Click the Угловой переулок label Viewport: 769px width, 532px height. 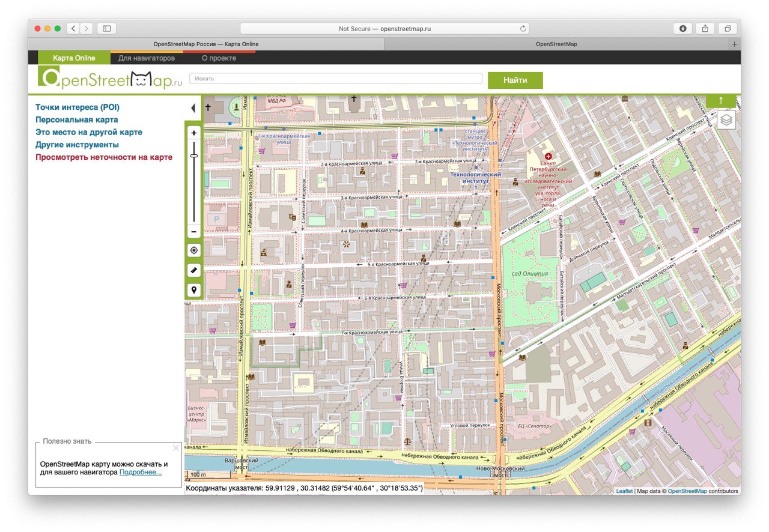(x=470, y=425)
